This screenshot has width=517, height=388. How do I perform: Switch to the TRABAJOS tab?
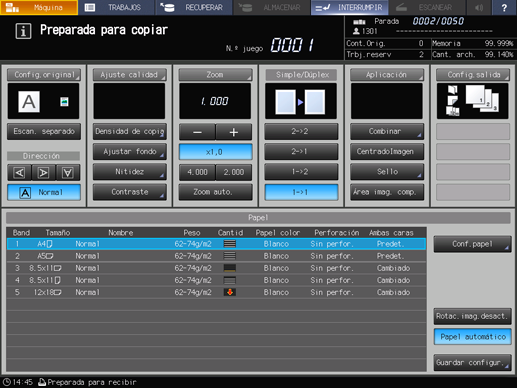pyautogui.click(x=116, y=7)
